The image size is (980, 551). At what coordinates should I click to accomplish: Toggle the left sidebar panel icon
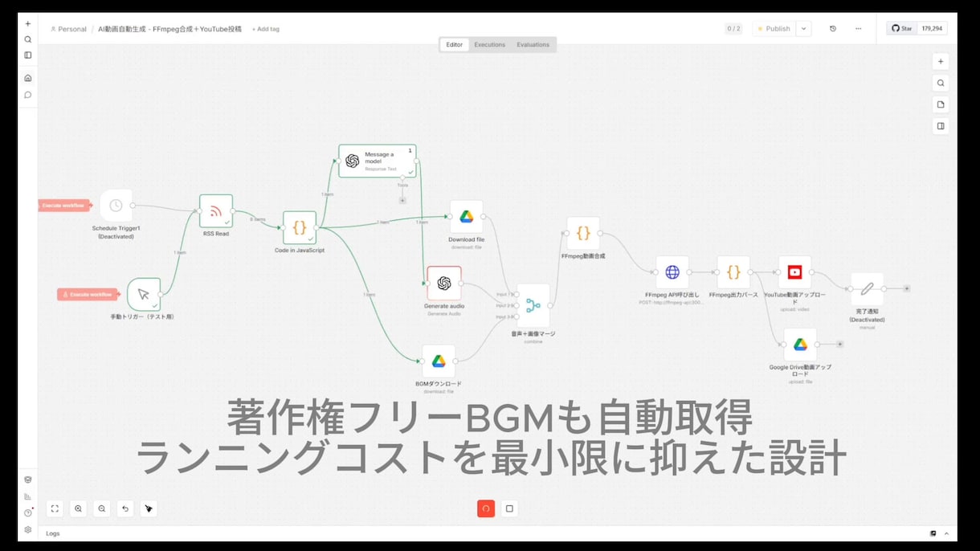coord(28,55)
